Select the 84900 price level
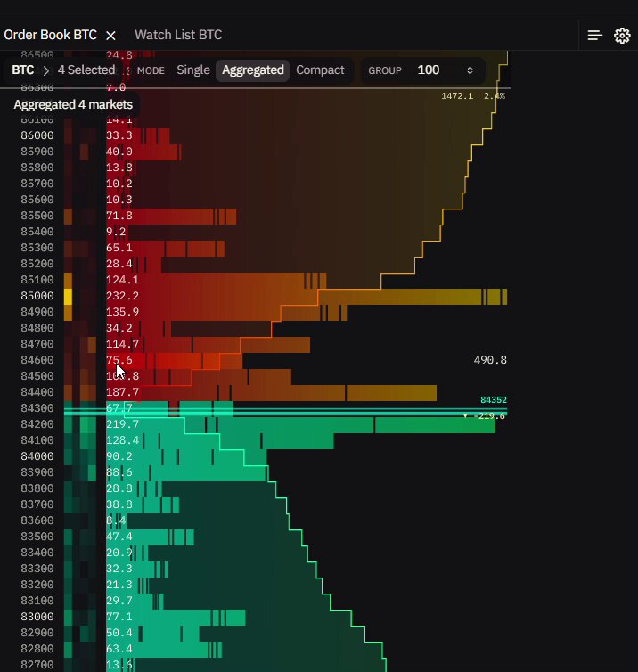 click(37, 312)
